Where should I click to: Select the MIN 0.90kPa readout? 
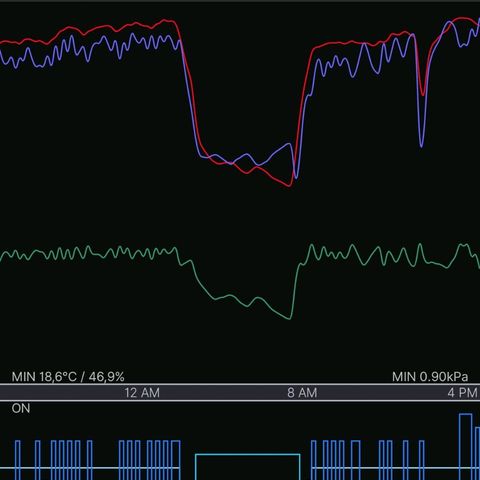click(x=430, y=377)
